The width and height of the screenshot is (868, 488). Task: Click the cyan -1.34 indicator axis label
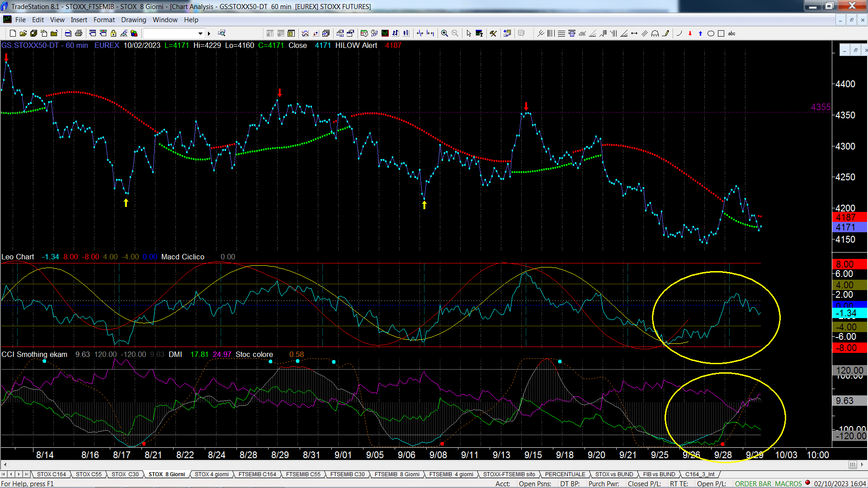pos(849,313)
